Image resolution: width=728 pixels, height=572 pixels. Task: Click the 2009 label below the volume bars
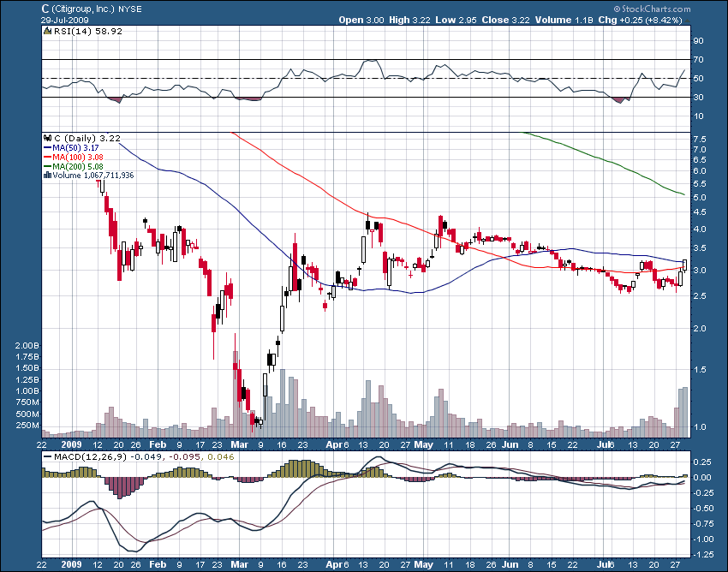[x=71, y=444]
